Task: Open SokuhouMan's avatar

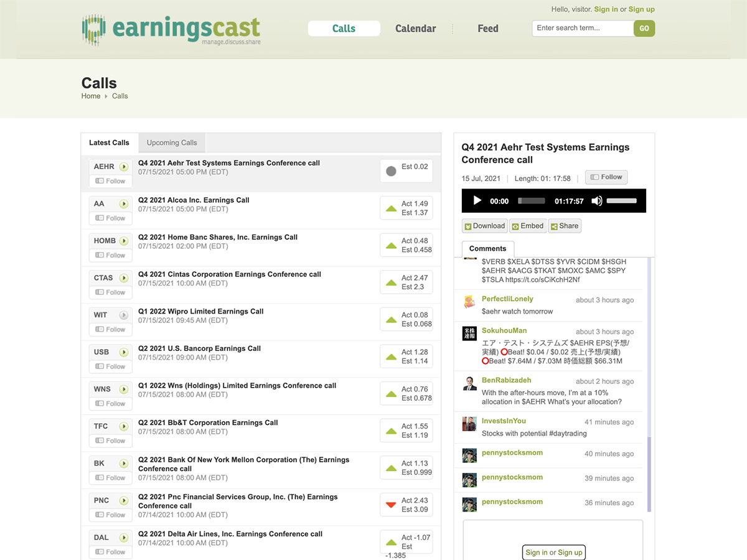Action: [x=469, y=334]
